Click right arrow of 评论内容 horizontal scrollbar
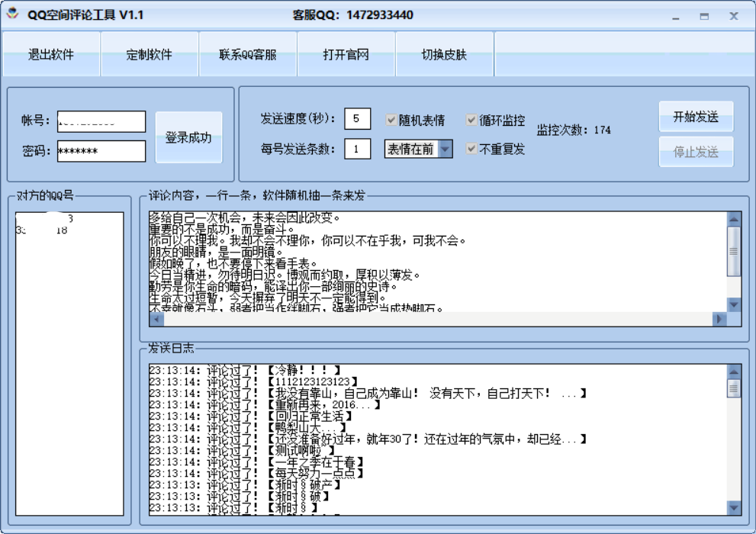Image resolution: width=756 pixels, height=534 pixels. pyautogui.click(x=719, y=319)
